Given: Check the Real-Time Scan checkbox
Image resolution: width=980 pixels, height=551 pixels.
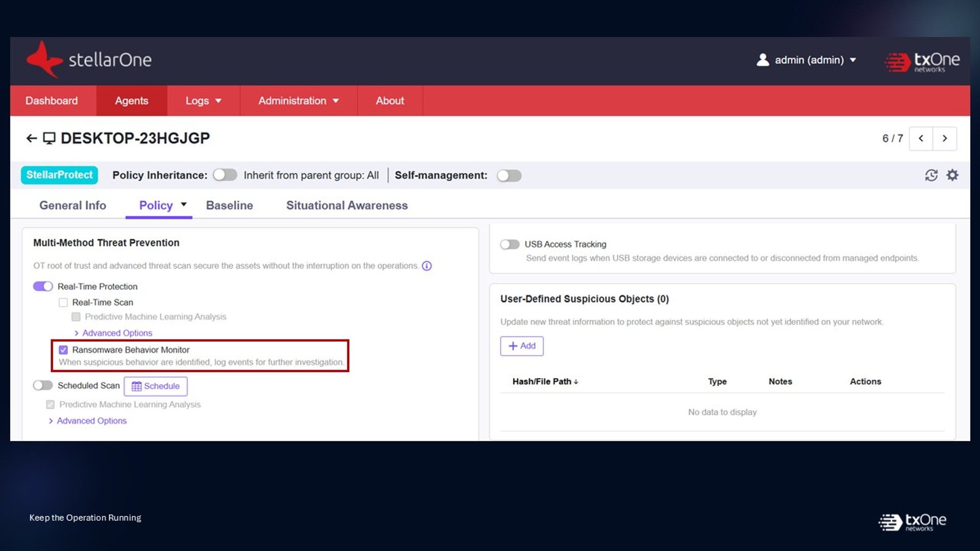Looking at the screenshot, I should 63,303.
